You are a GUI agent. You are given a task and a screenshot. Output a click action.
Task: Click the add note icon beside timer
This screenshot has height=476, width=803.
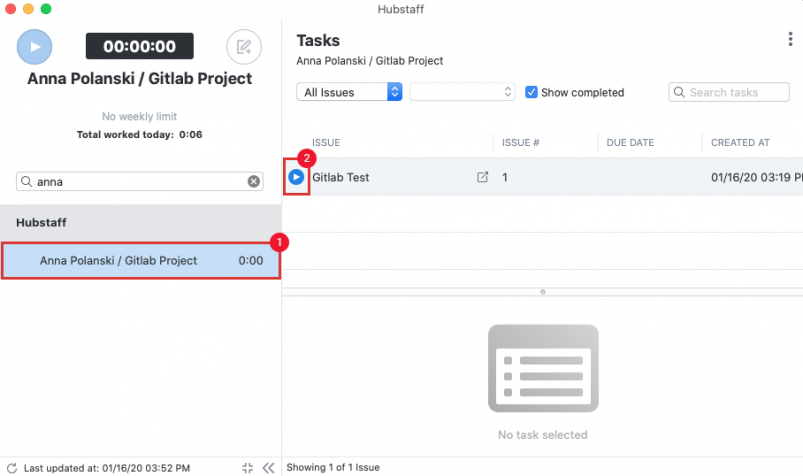tap(243, 46)
